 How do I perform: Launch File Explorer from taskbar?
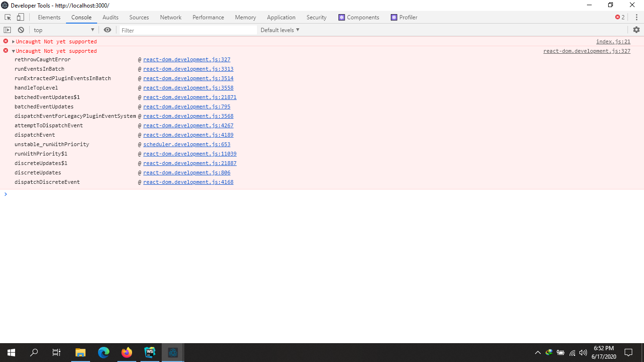[x=80, y=353]
